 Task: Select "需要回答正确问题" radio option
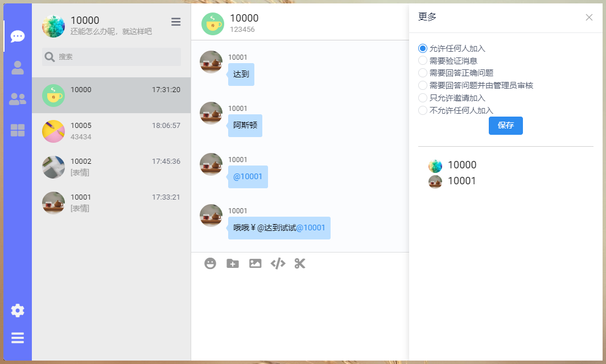[423, 73]
